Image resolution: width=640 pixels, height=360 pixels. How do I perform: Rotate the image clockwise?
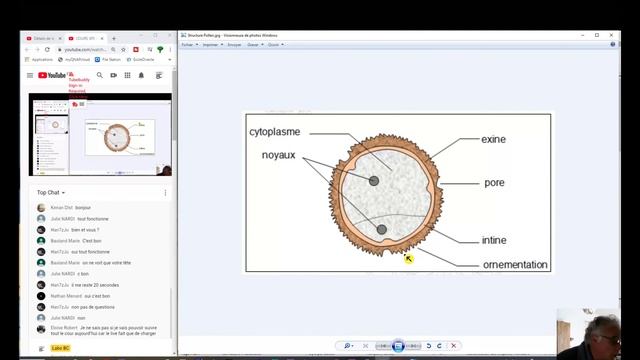click(x=439, y=346)
